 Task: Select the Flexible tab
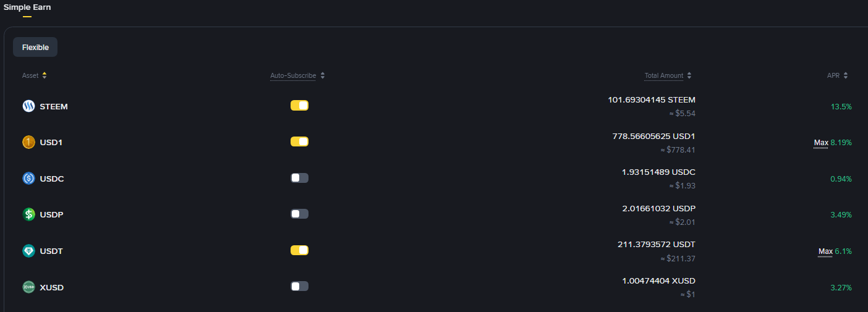(x=35, y=47)
